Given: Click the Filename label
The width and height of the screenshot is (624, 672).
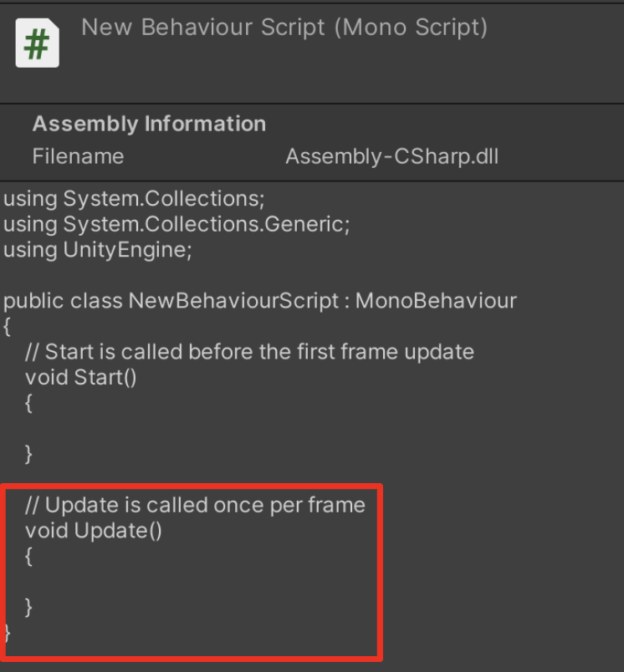Looking at the screenshot, I should (78, 156).
